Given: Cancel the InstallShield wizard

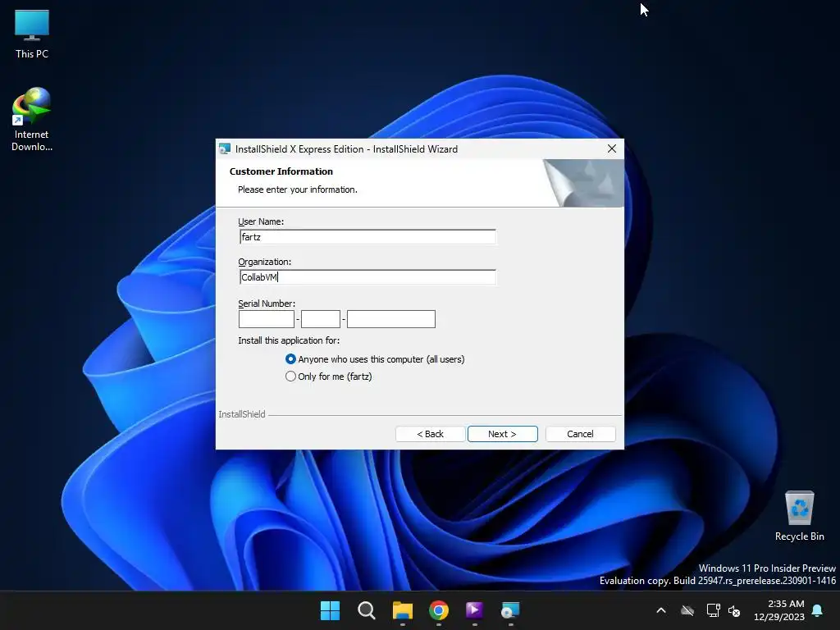Looking at the screenshot, I should tap(580, 434).
